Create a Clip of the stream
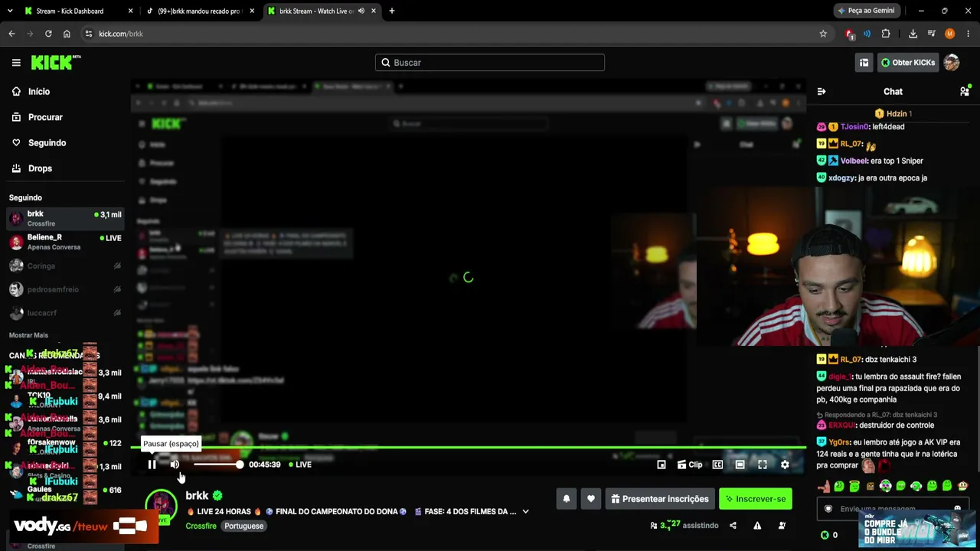 coord(690,465)
